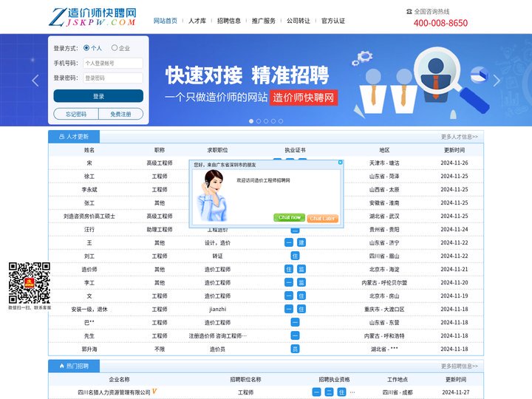Open talent entry 汪行
This screenshot has height=399, width=532.
(89, 229)
